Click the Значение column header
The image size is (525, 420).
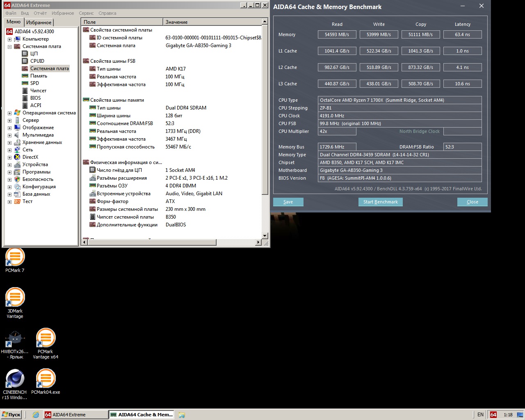pos(212,22)
